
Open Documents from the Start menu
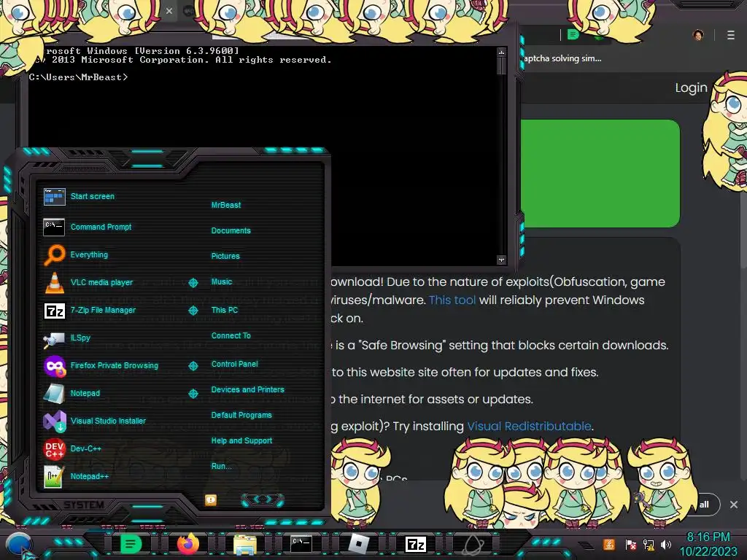(x=231, y=230)
